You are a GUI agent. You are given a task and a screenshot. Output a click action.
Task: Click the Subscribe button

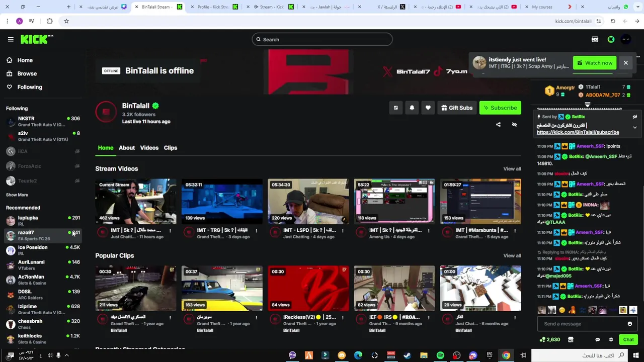(x=500, y=108)
